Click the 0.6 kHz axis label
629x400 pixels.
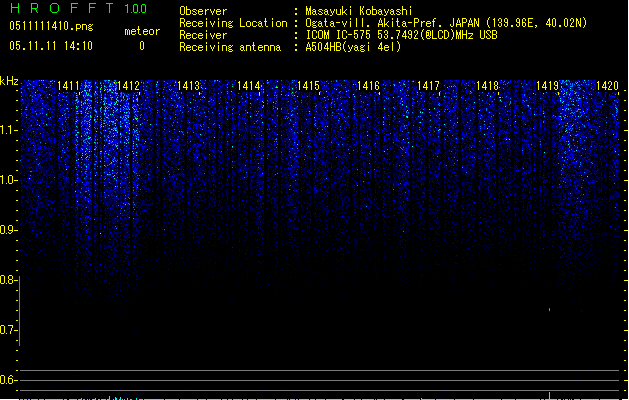(8, 380)
